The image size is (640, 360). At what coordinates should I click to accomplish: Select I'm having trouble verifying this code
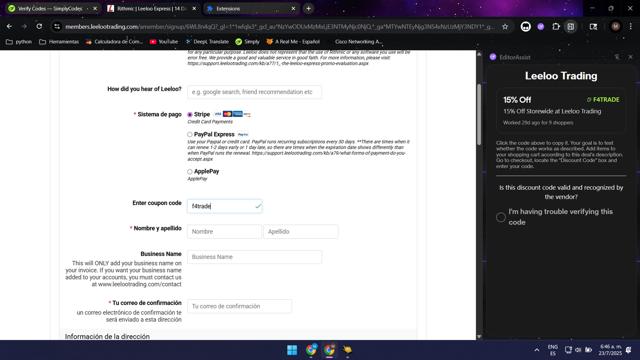pos(501,217)
